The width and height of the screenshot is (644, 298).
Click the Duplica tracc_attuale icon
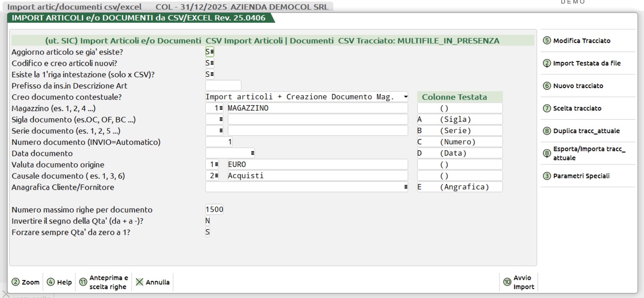point(547,131)
